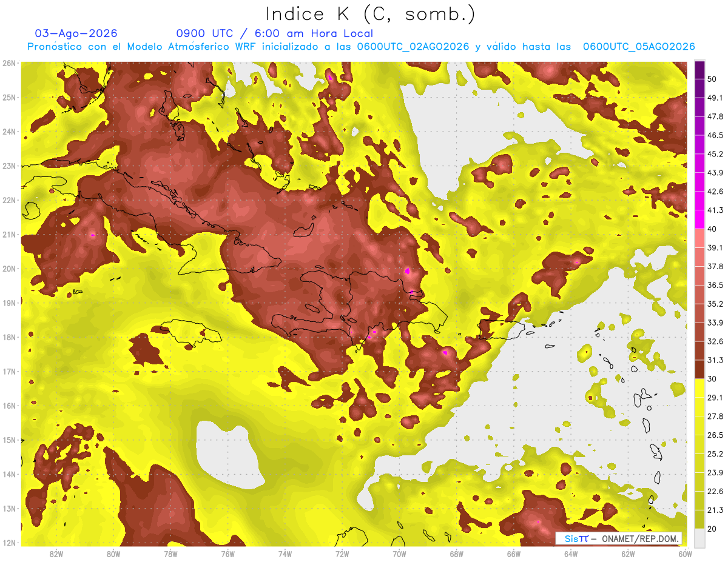728x562 pixels.
Task: Click the '45.2' color scale label
Action: click(x=715, y=154)
